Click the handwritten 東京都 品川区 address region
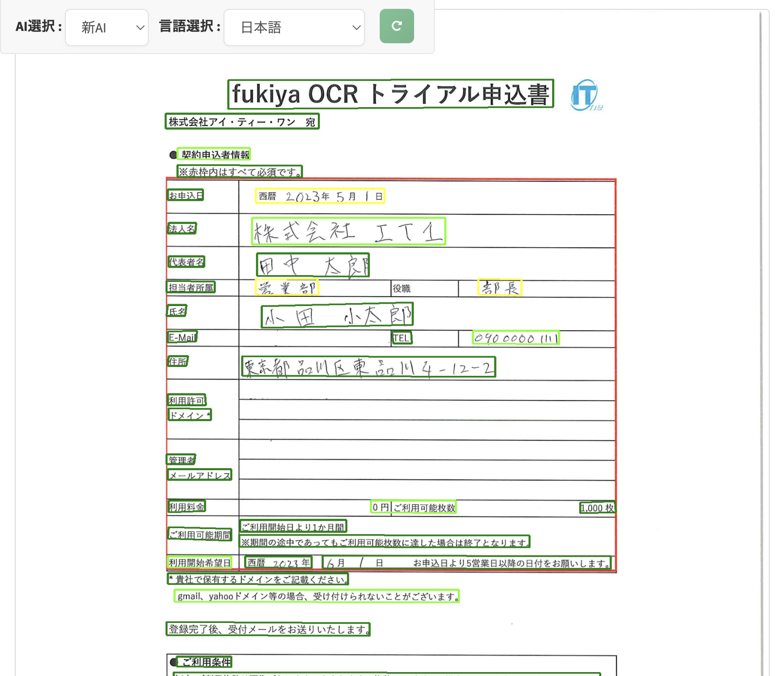Screen dimensions: 784x676 point(368,367)
